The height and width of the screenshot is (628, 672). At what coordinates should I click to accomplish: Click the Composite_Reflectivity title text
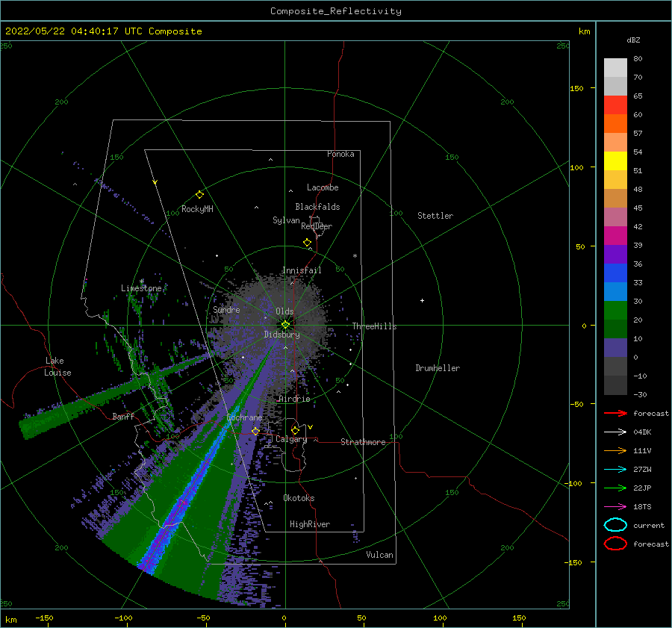pos(335,11)
